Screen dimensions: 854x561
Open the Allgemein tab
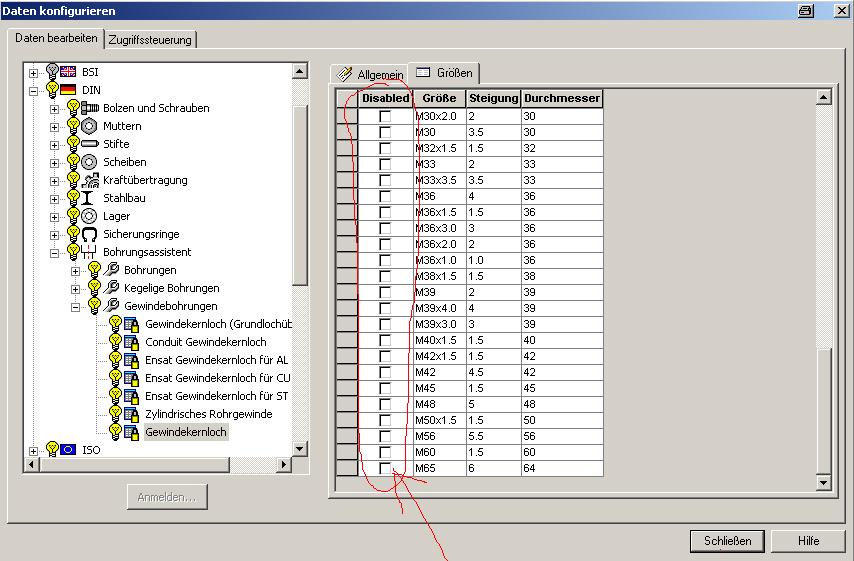tap(371, 74)
